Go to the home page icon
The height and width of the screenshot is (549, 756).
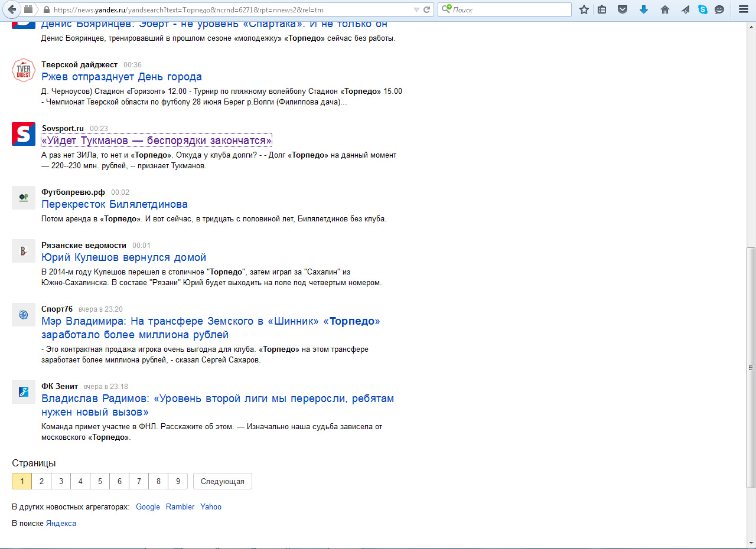[x=665, y=9]
